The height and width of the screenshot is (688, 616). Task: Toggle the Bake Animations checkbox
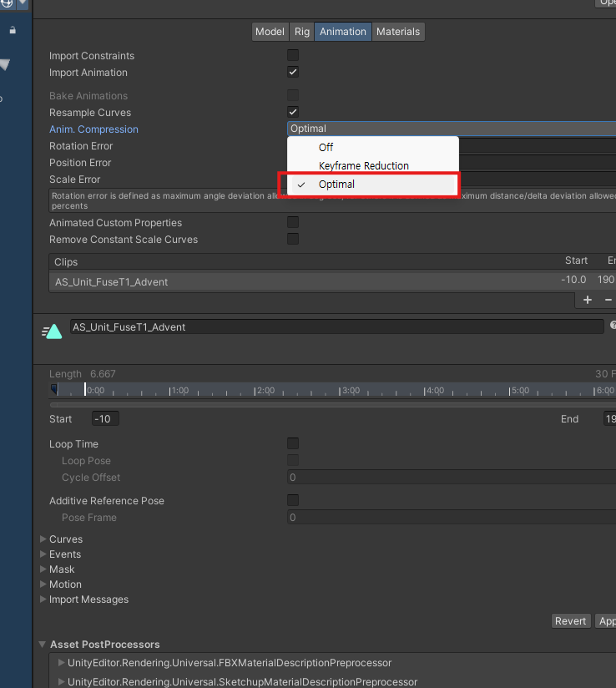(293, 95)
